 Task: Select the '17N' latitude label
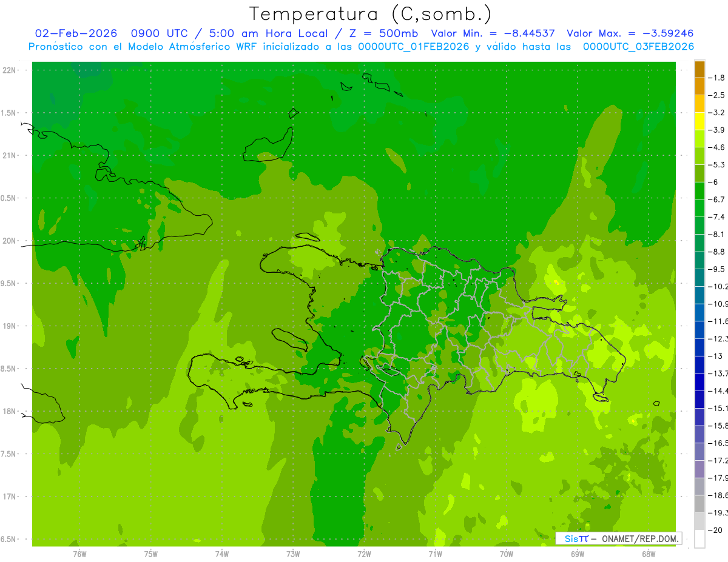(9, 497)
